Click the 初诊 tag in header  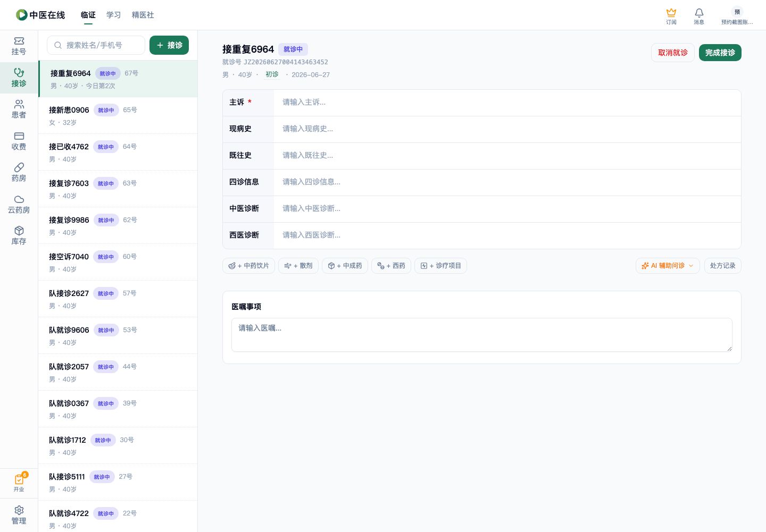tap(272, 74)
